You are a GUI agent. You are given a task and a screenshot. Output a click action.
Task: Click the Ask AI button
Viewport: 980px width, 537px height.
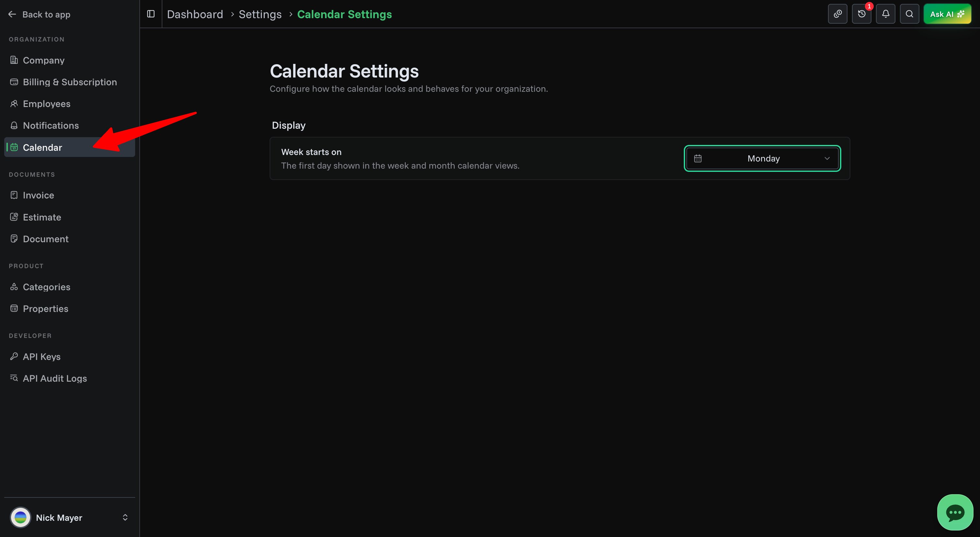click(947, 14)
